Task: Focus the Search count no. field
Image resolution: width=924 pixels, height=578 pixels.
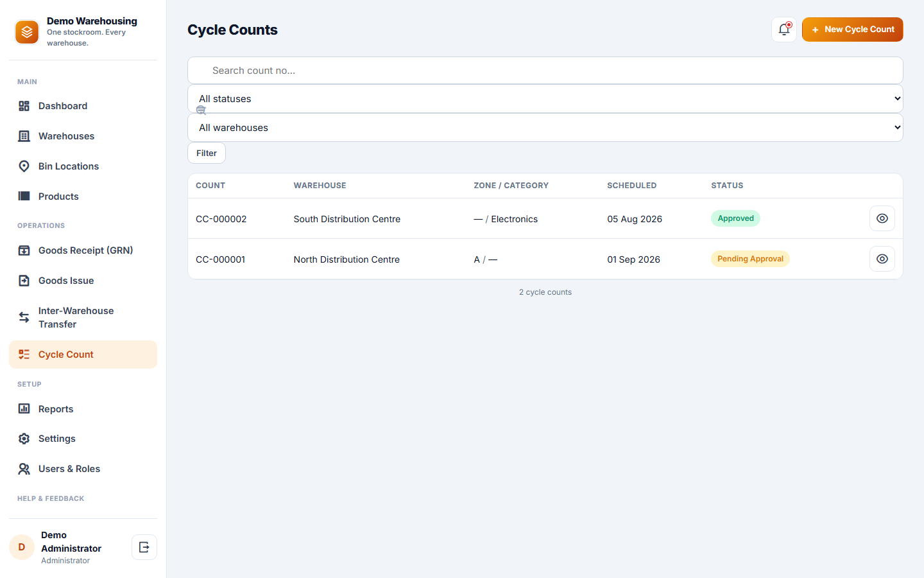Action: click(545, 71)
